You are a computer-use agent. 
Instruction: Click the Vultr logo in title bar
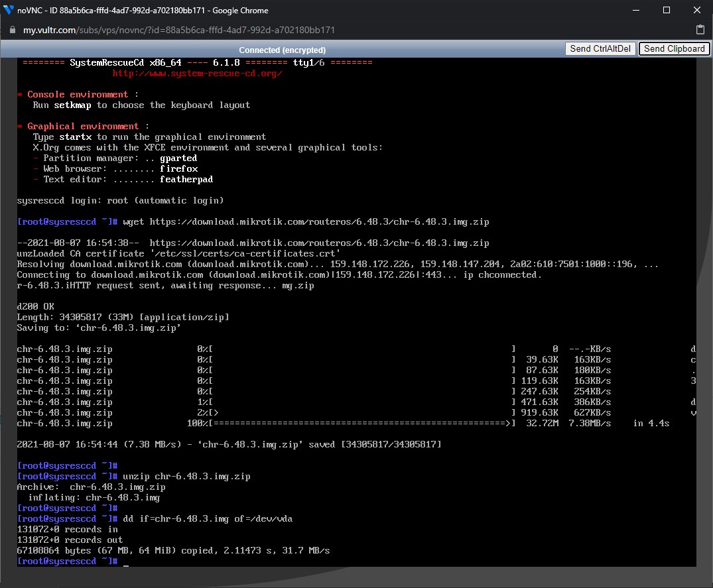(8, 9)
